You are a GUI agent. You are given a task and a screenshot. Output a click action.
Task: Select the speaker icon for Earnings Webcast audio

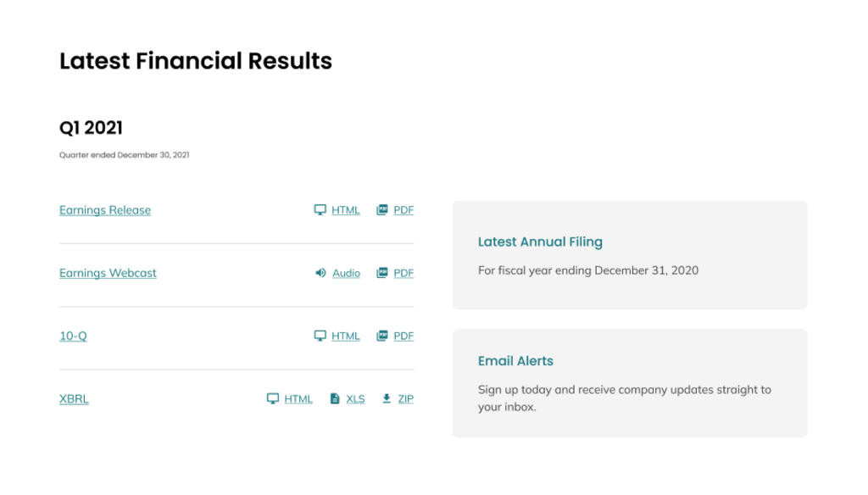coord(320,272)
